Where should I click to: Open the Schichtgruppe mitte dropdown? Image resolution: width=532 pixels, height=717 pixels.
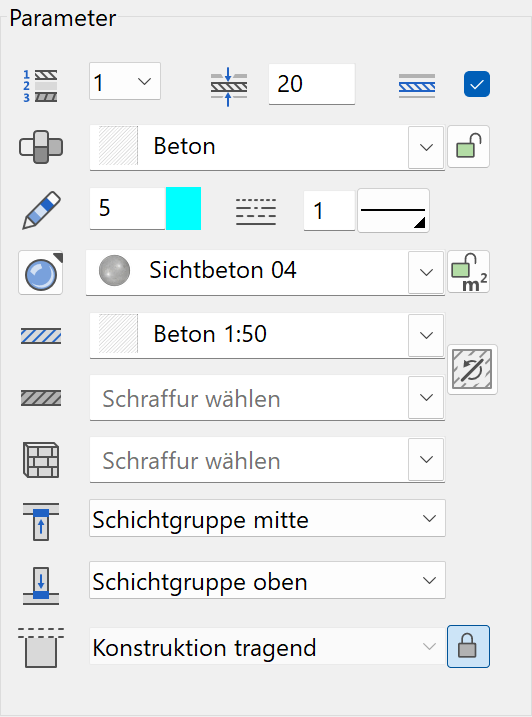point(267,519)
